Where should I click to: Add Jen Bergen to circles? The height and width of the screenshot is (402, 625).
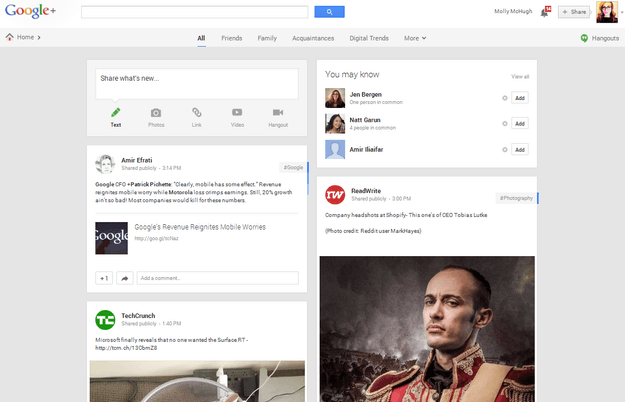520,98
